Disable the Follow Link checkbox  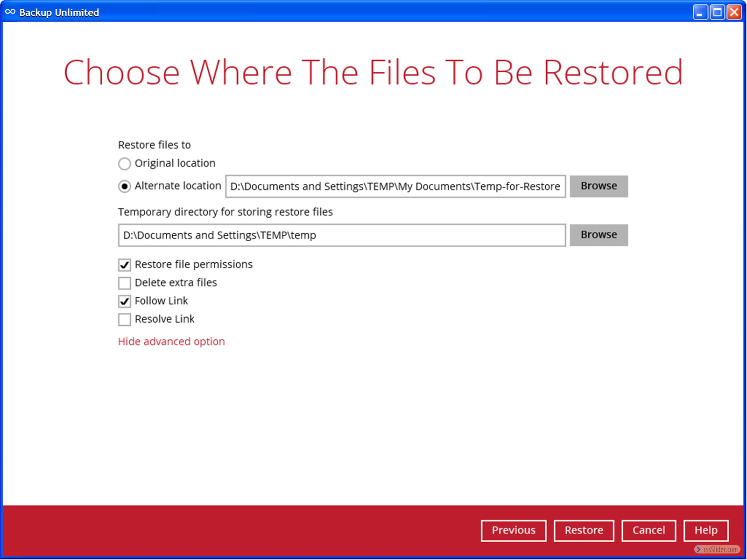tap(125, 301)
